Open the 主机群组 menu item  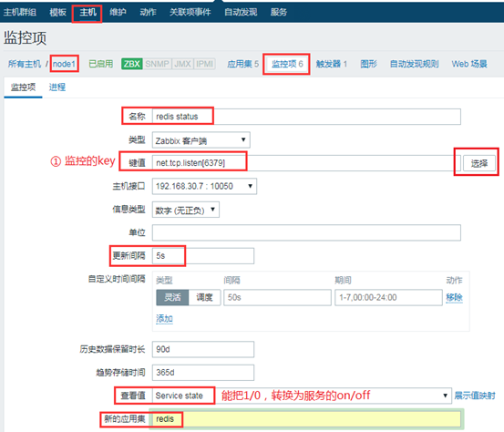click(x=20, y=12)
